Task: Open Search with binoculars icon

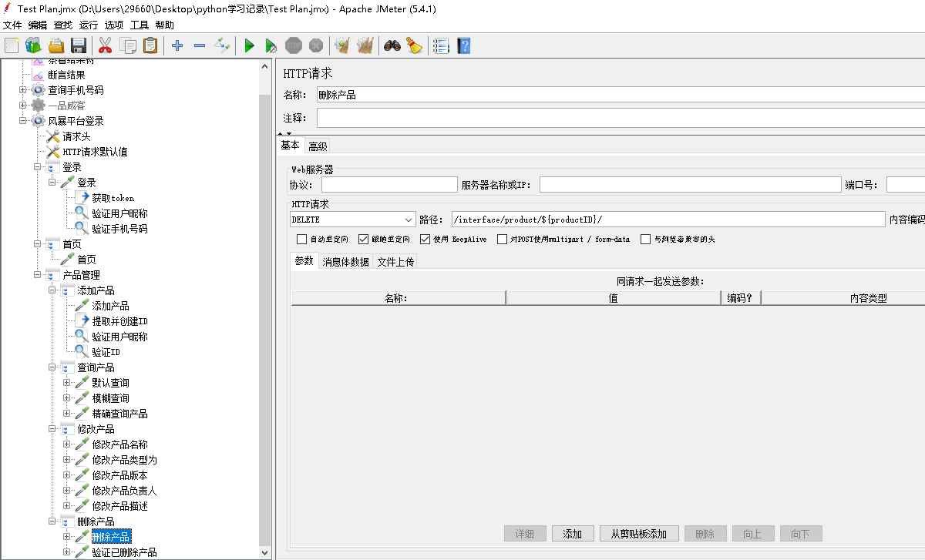Action: pyautogui.click(x=392, y=45)
